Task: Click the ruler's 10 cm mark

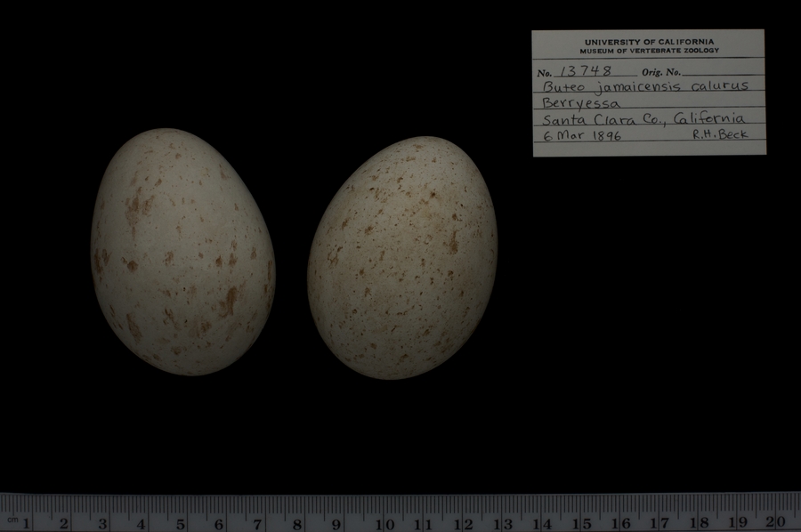Action: point(384,523)
